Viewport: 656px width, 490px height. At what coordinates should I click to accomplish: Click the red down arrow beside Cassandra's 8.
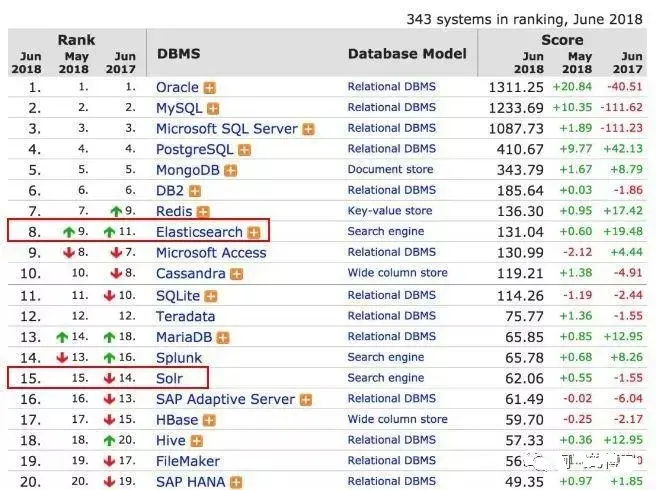click(116, 274)
